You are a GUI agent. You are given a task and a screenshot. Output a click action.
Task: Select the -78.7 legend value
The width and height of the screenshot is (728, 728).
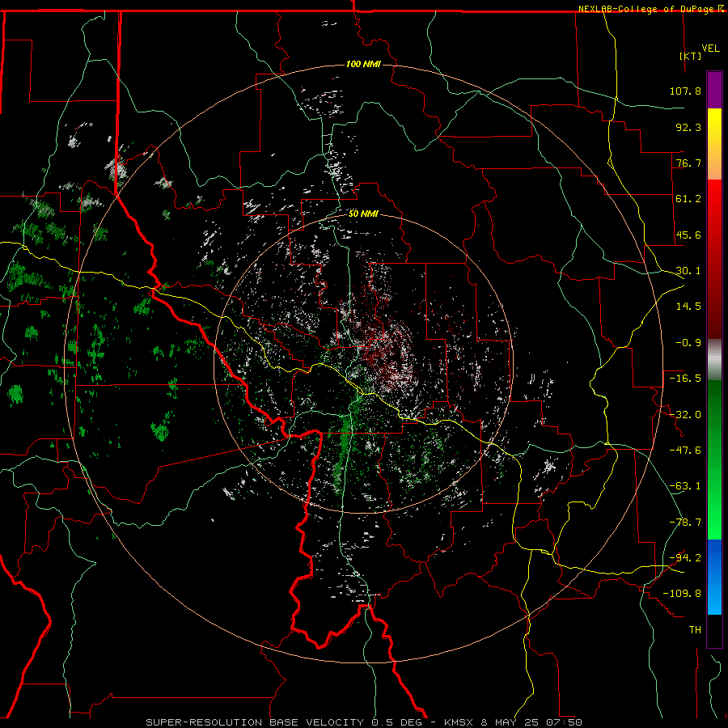click(x=685, y=523)
